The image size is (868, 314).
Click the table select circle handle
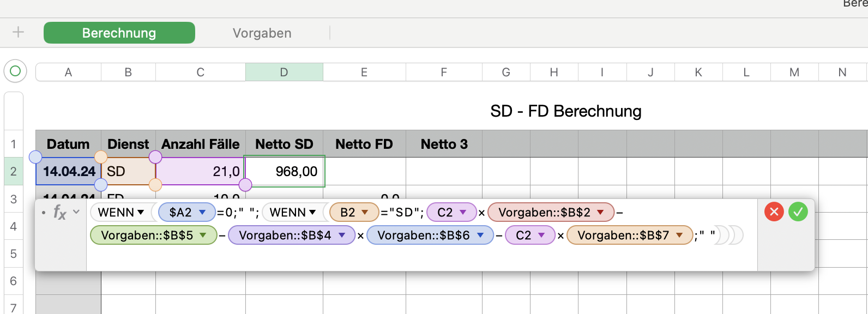[15, 71]
